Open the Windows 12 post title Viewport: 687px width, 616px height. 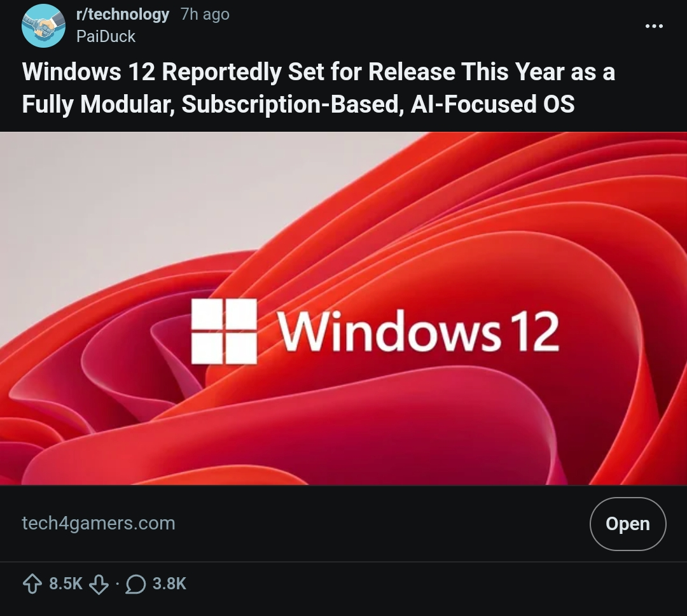(318, 88)
